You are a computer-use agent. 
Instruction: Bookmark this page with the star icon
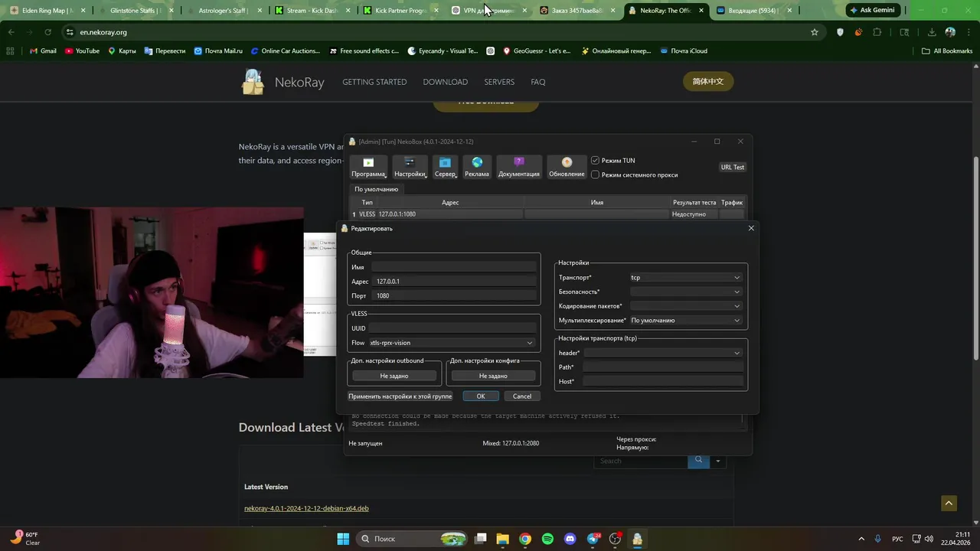(x=815, y=32)
